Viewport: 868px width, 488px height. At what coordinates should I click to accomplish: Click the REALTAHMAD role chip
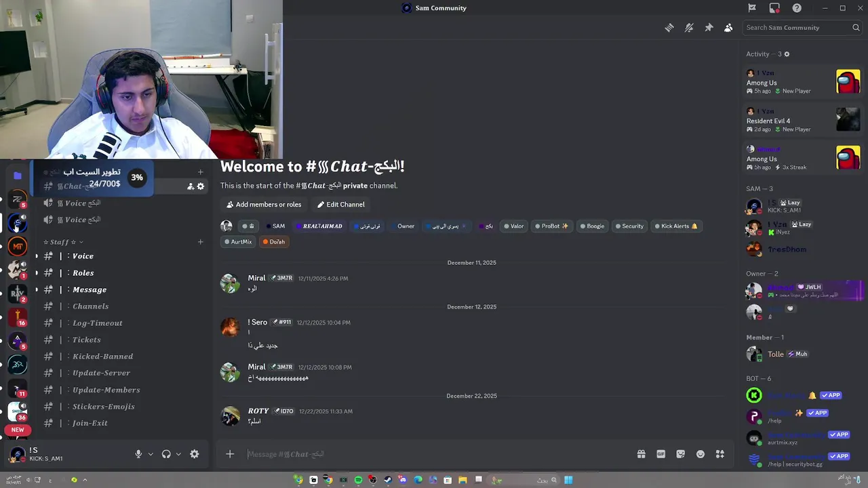pyautogui.click(x=319, y=226)
